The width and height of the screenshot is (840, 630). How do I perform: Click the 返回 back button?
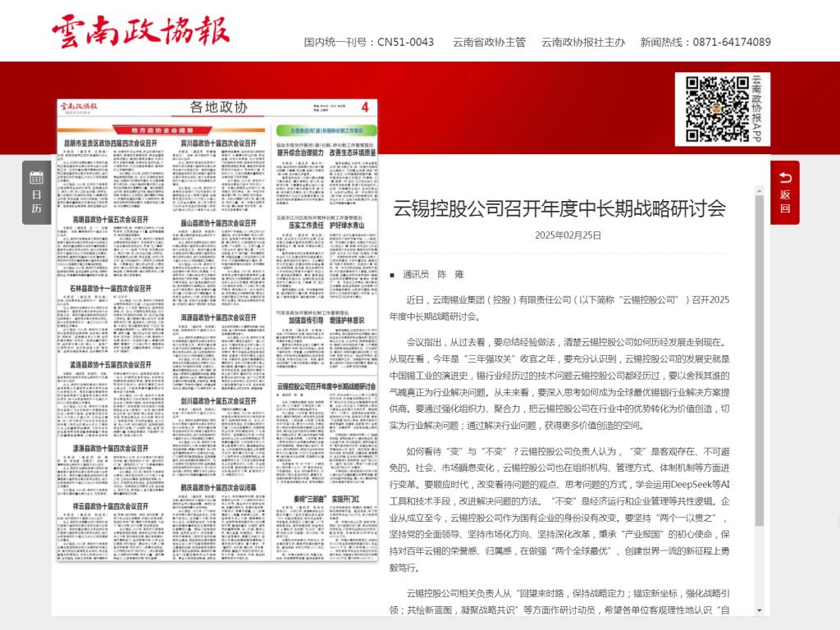pyautogui.click(x=785, y=192)
